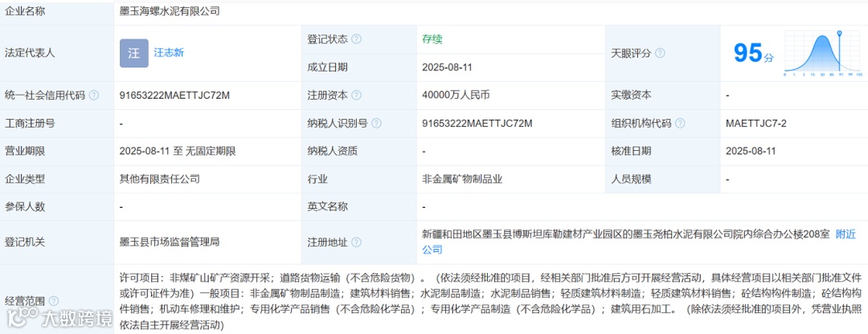Click help icon beside 注册地址
This screenshot has height=334, width=868.
pos(357,242)
